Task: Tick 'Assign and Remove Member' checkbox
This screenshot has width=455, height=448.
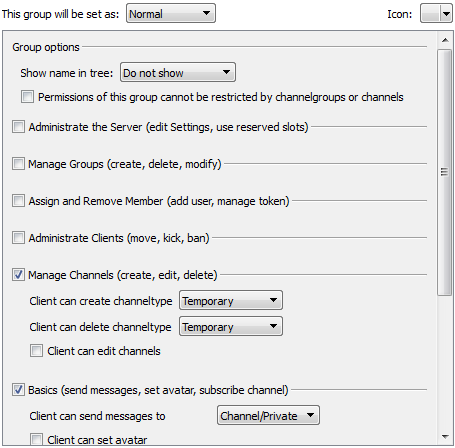Action: [18, 201]
